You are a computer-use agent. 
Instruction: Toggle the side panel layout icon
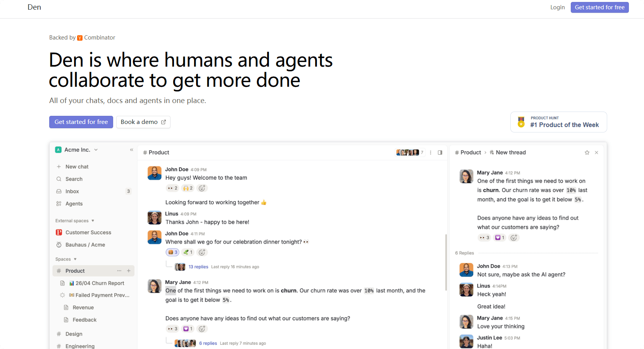pyautogui.click(x=440, y=153)
